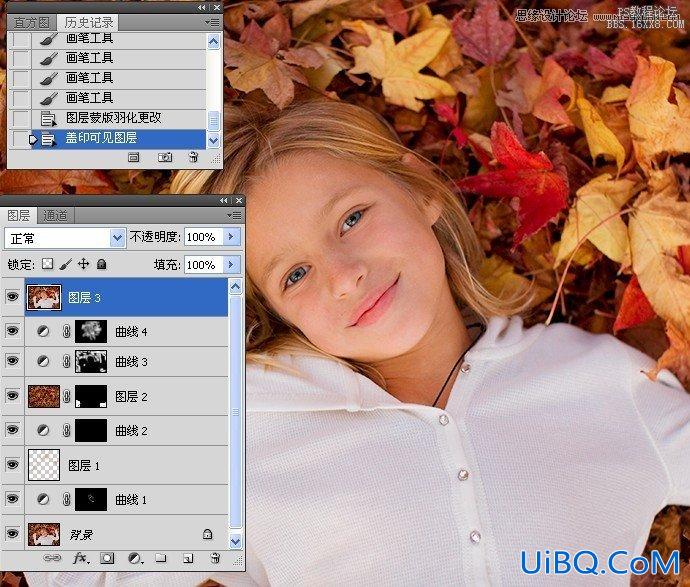Hide the 图层 2 layer
This screenshot has height=587, width=690.
(x=12, y=396)
